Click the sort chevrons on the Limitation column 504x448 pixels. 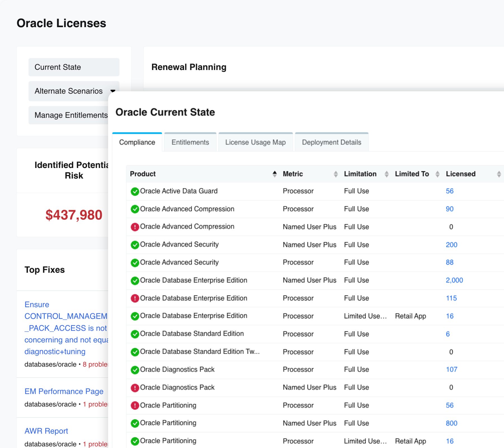click(x=387, y=174)
